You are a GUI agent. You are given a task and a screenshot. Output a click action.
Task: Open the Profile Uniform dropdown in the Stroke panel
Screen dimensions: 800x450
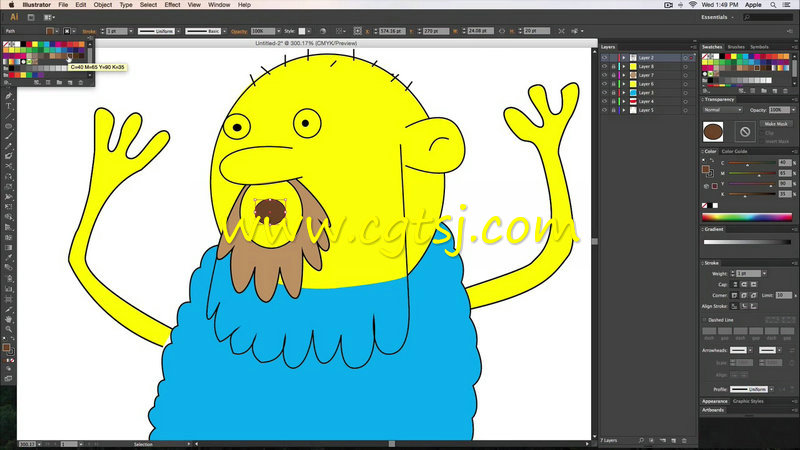[x=771, y=389]
